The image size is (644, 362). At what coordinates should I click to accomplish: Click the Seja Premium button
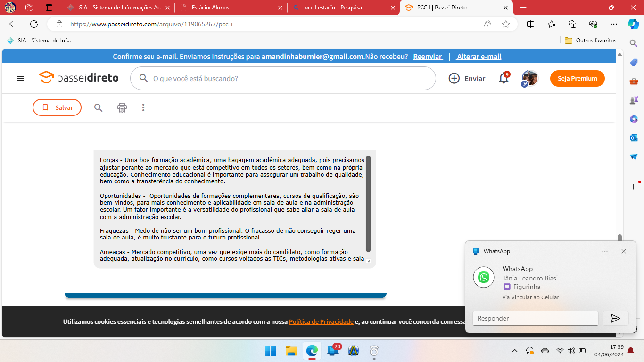577,78
